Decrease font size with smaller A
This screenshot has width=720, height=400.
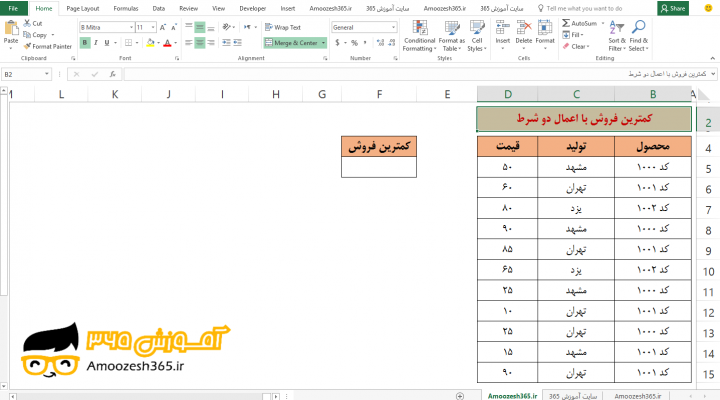(174, 28)
